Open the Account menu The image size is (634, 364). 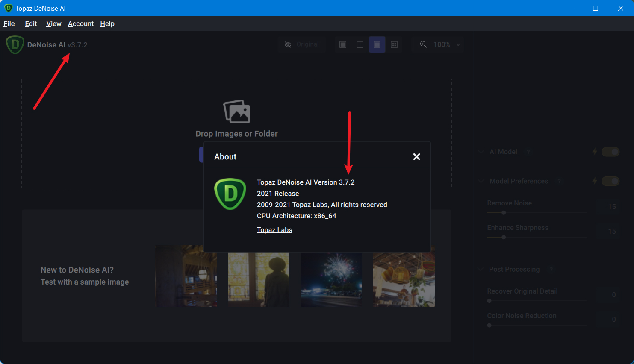pyautogui.click(x=81, y=23)
